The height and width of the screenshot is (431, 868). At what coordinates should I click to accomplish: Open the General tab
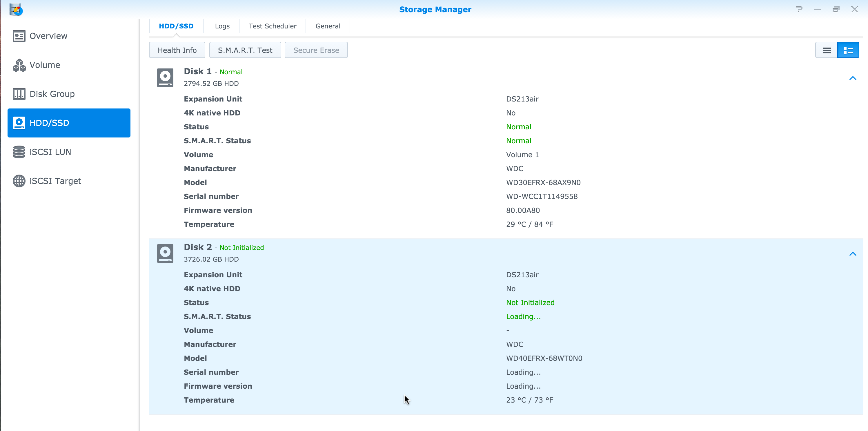pyautogui.click(x=328, y=26)
